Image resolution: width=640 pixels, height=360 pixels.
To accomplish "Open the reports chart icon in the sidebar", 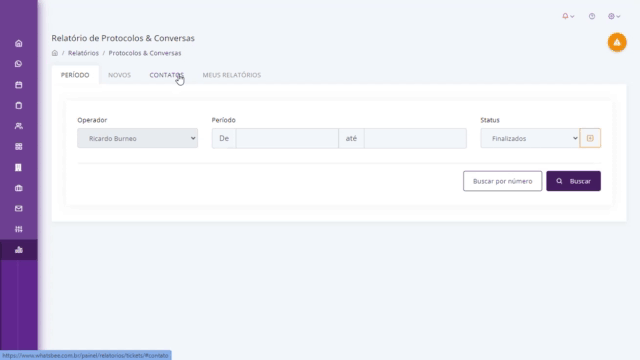I will pos(19,250).
